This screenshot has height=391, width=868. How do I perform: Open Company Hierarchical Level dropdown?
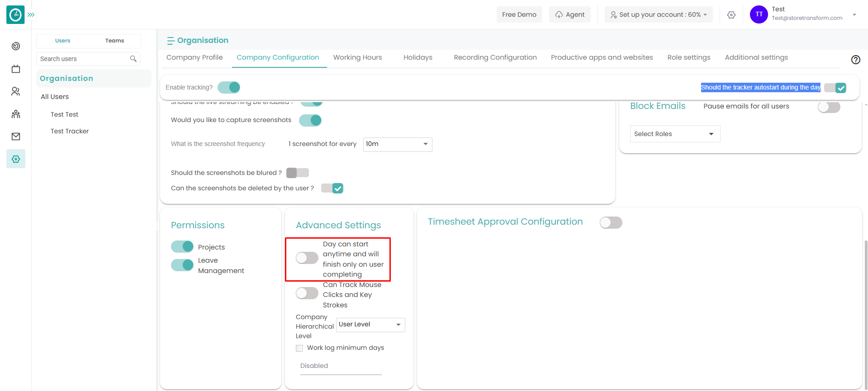(x=370, y=325)
